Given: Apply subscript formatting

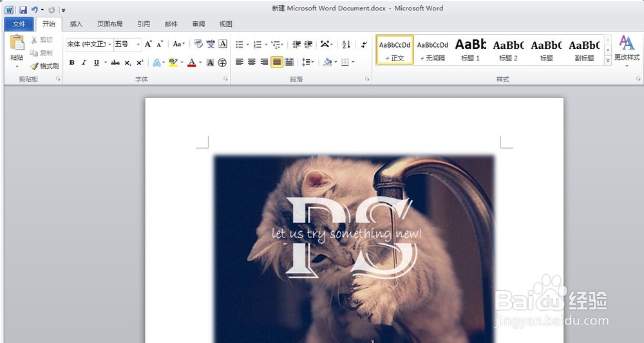Looking at the screenshot, I should [128, 63].
